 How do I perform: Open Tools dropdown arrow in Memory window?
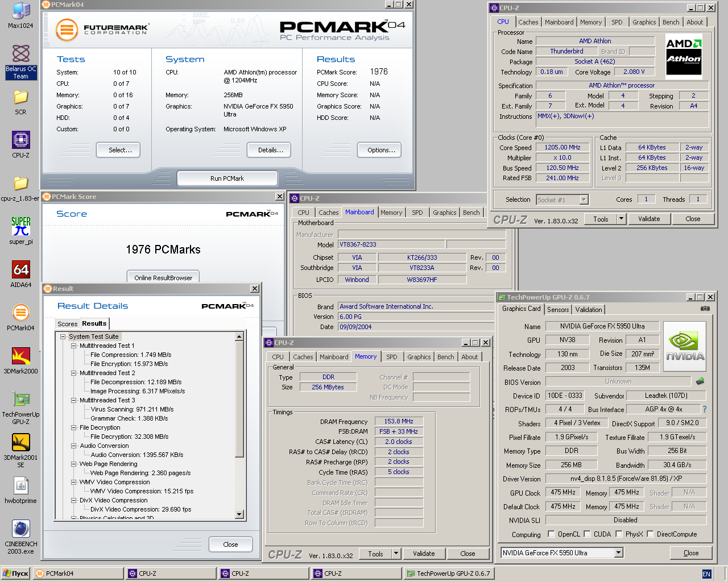(396, 554)
